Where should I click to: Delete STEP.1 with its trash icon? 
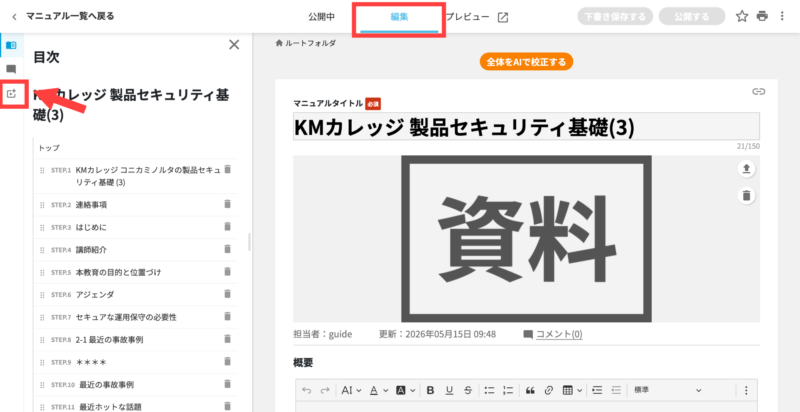228,169
